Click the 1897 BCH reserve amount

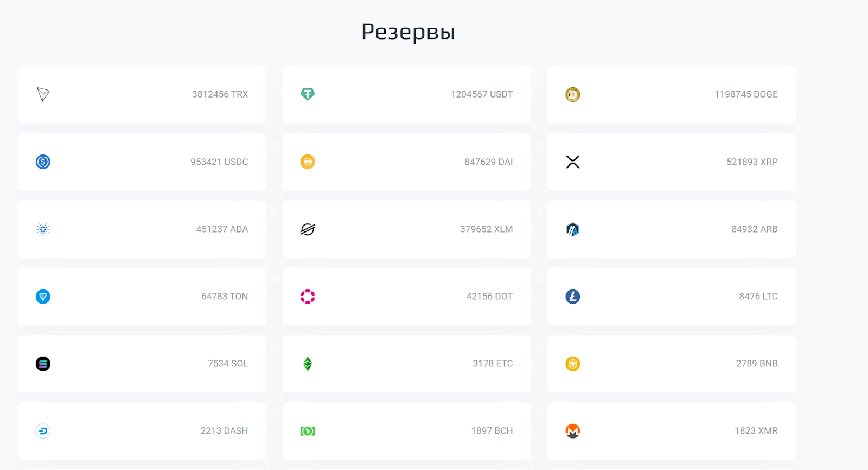(x=491, y=430)
